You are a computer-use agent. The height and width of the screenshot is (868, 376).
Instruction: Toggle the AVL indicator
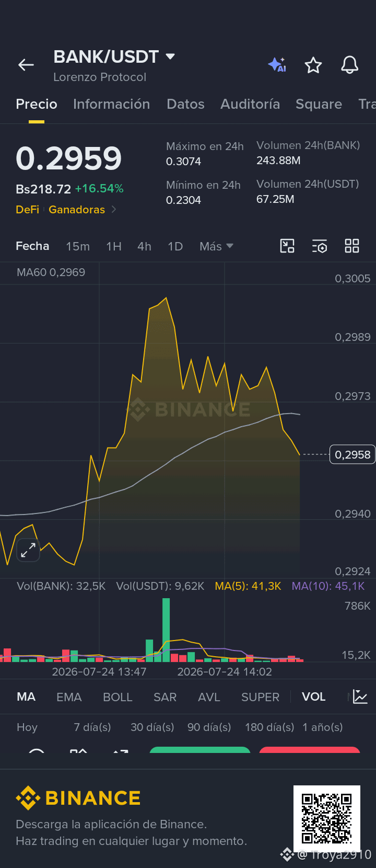[209, 697]
